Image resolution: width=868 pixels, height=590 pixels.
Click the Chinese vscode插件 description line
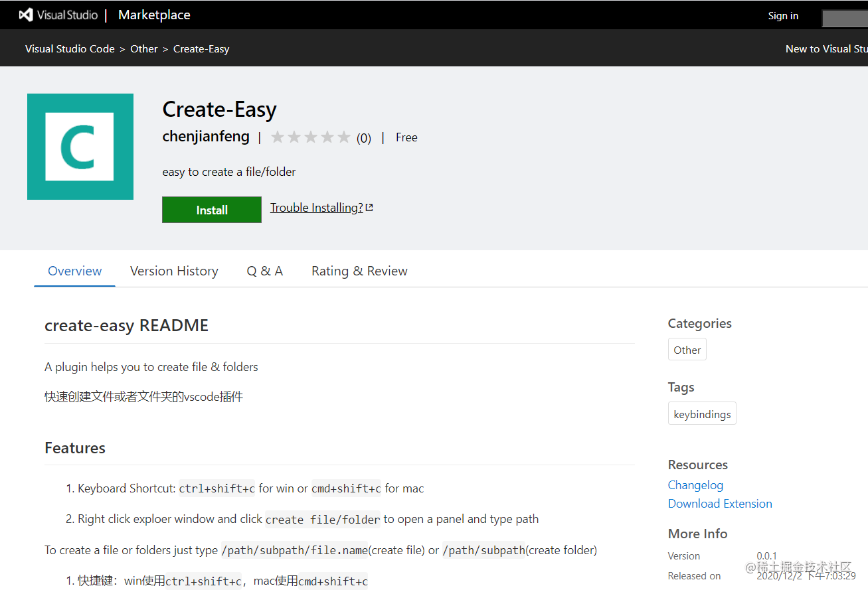tap(144, 397)
